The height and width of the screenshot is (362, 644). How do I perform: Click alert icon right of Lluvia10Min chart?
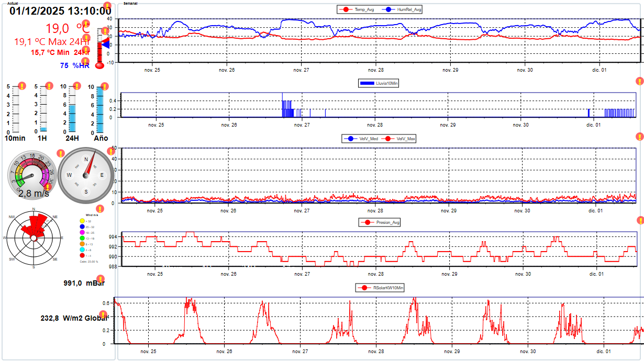click(639, 81)
